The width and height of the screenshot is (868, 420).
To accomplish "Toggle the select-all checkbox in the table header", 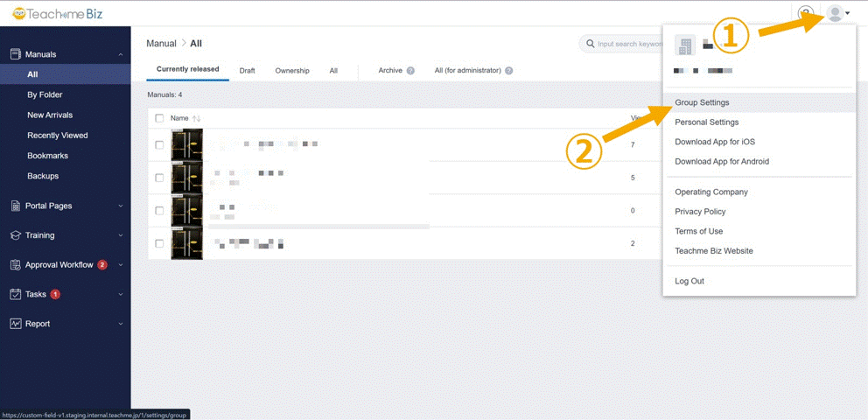I will click(159, 118).
